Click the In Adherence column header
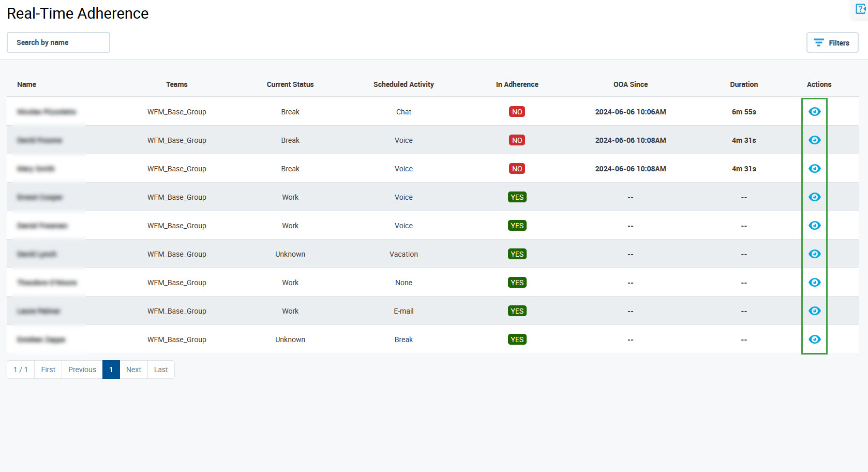This screenshot has width=868, height=472. [x=517, y=84]
